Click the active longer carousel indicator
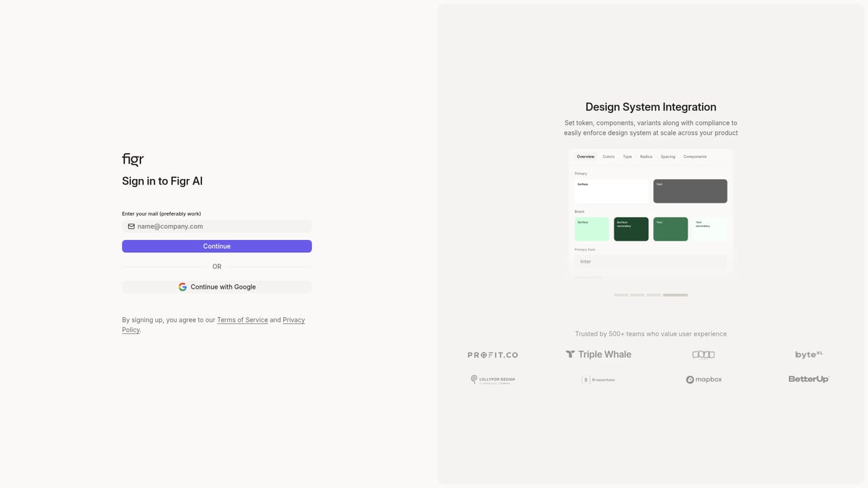 (675, 295)
